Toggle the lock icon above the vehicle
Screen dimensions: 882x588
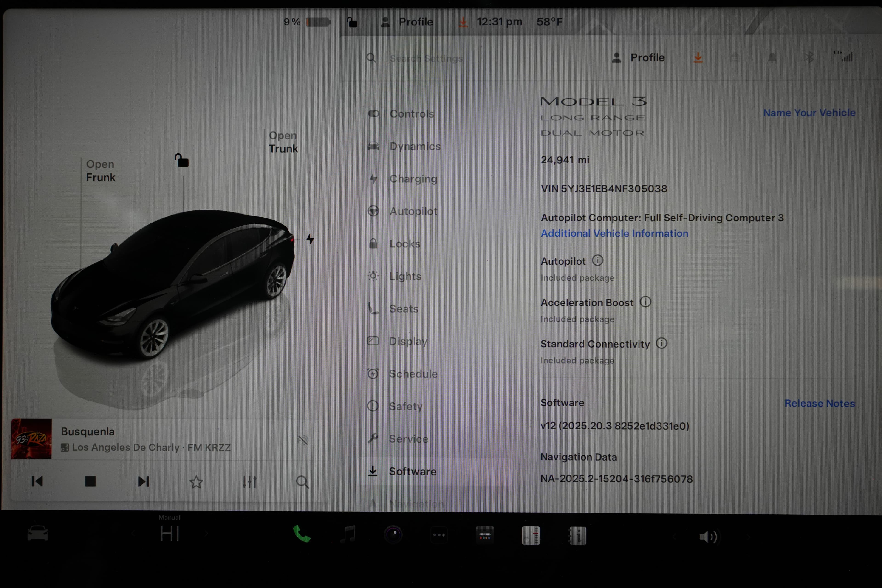click(x=181, y=161)
